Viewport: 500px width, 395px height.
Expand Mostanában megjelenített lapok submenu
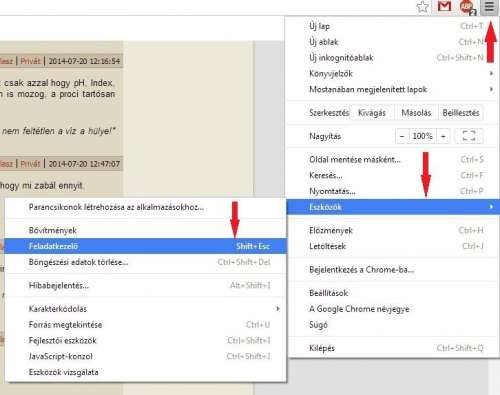click(x=393, y=89)
